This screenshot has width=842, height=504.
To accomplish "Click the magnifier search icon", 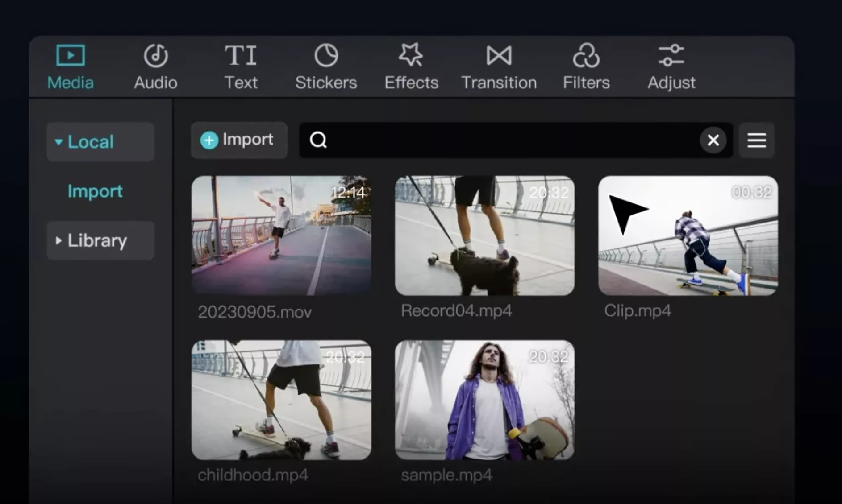I will [x=318, y=140].
